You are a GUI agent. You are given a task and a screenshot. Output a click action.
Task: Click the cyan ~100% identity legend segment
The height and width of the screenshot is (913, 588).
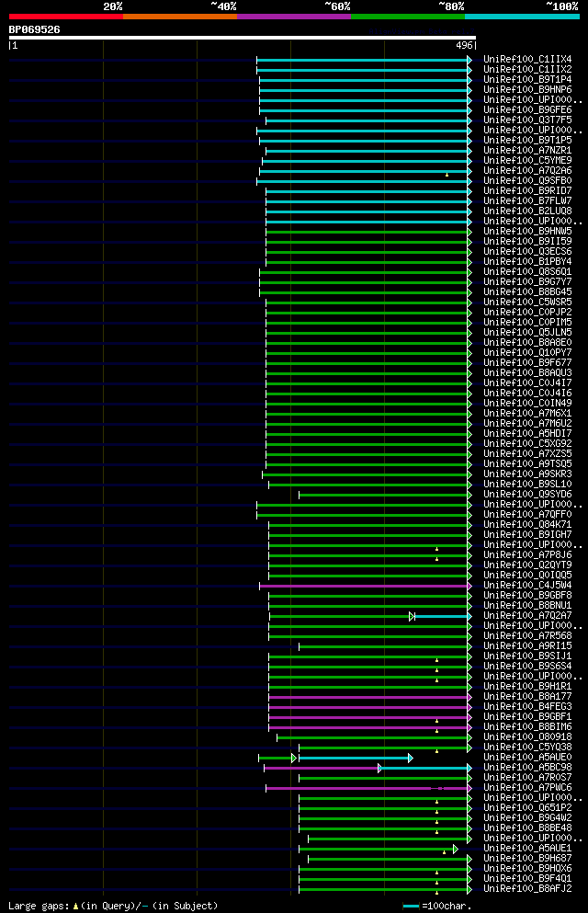point(522,17)
